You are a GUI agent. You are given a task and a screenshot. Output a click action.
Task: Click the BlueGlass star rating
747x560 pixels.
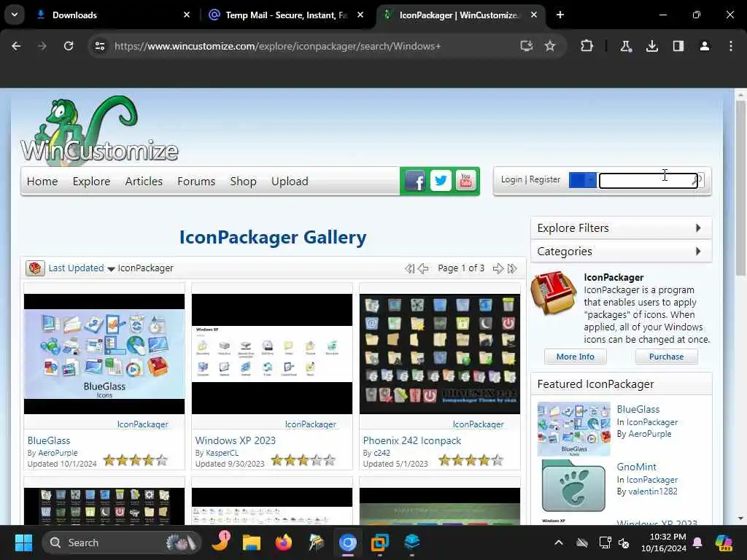[135, 460]
